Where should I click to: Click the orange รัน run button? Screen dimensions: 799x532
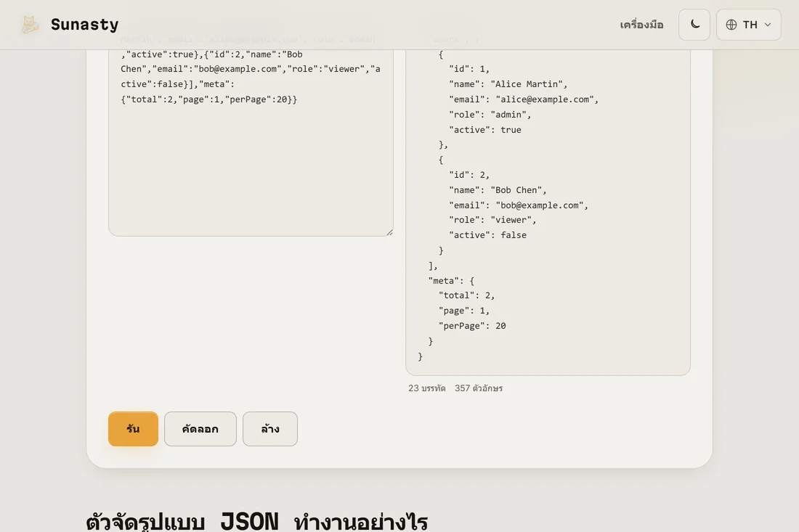click(x=133, y=429)
